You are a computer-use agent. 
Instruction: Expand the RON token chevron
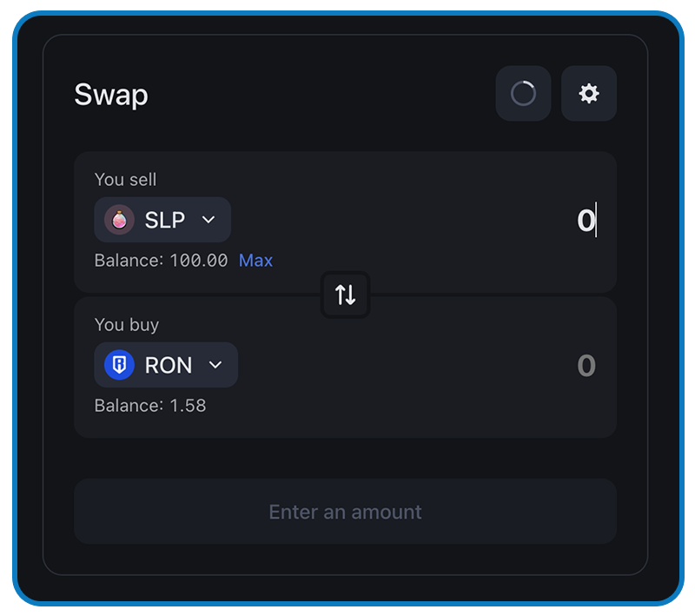[215, 365]
